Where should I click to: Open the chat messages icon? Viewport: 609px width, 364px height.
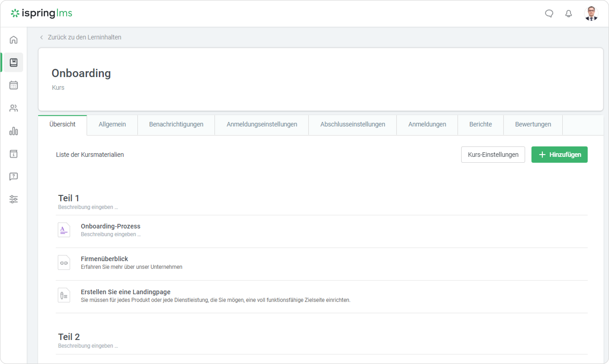point(549,14)
